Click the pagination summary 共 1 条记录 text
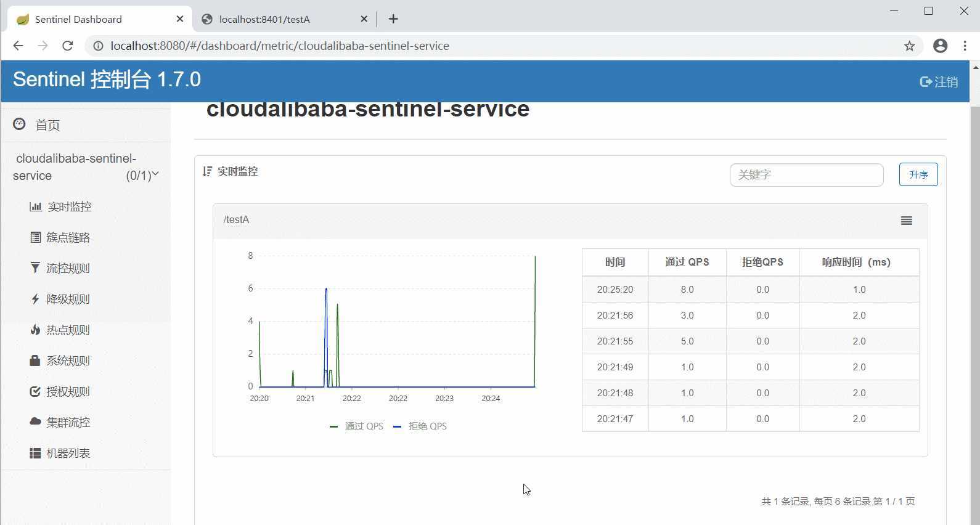This screenshot has width=980, height=525. coord(838,501)
